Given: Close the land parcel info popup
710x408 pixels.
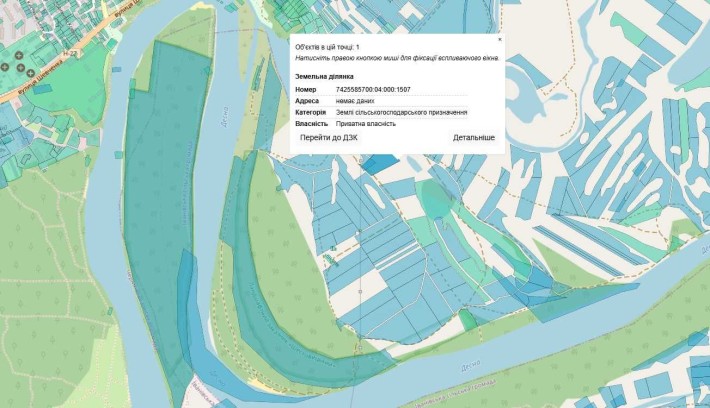Looking at the screenshot, I should [499, 40].
